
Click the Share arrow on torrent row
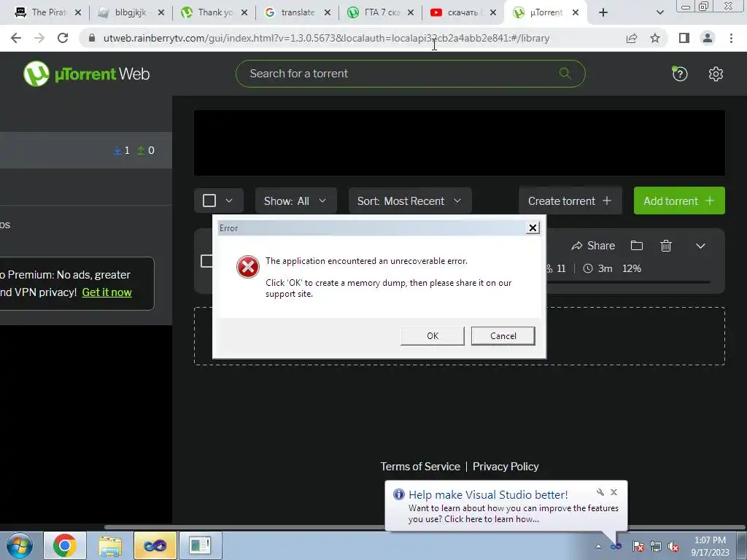pos(593,246)
